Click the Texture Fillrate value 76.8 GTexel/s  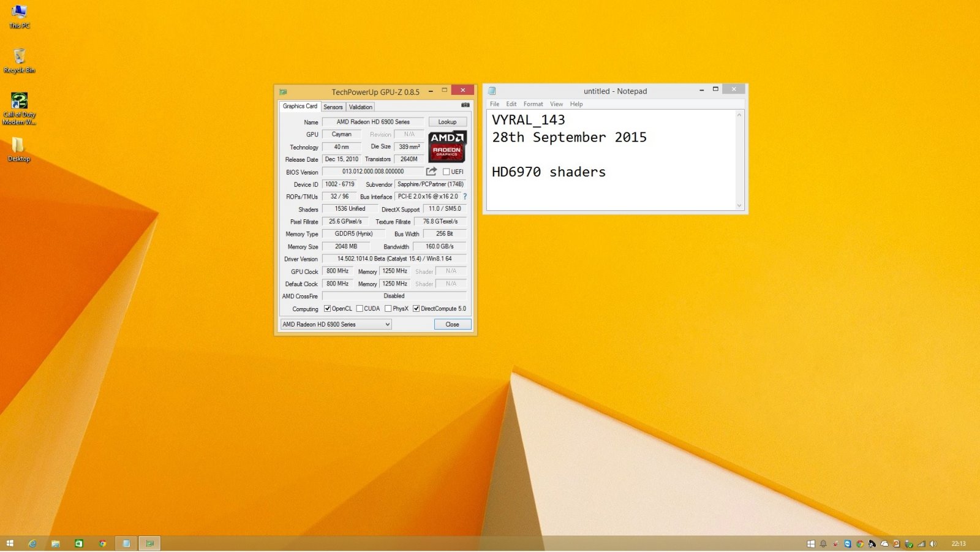click(x=440, y=221)
